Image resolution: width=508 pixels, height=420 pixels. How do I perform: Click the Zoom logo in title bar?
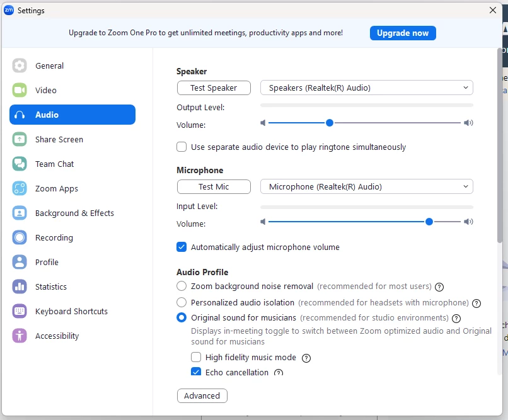9,10
